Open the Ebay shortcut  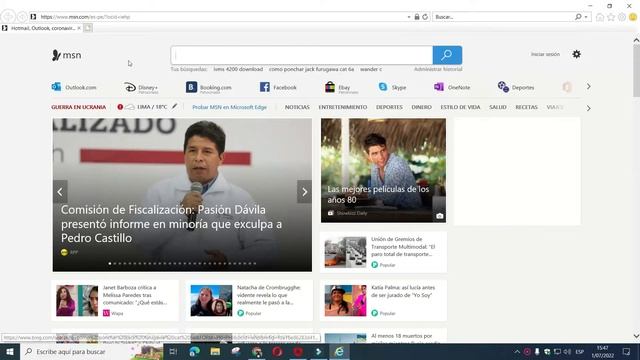(341, 88)
